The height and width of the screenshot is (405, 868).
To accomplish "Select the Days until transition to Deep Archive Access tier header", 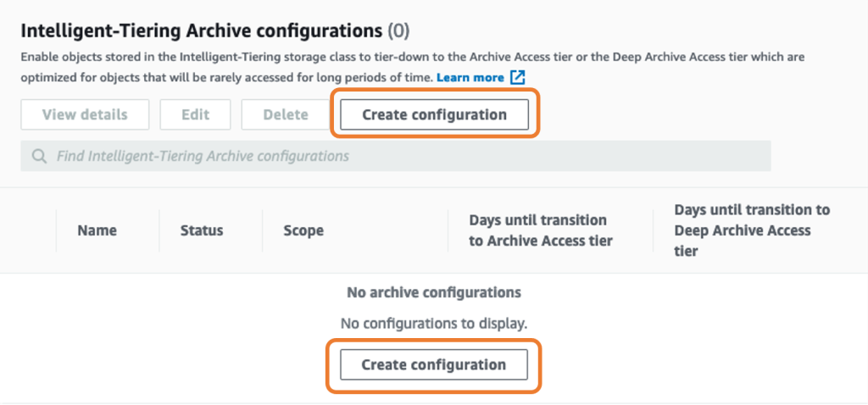I will click(752, 230).
